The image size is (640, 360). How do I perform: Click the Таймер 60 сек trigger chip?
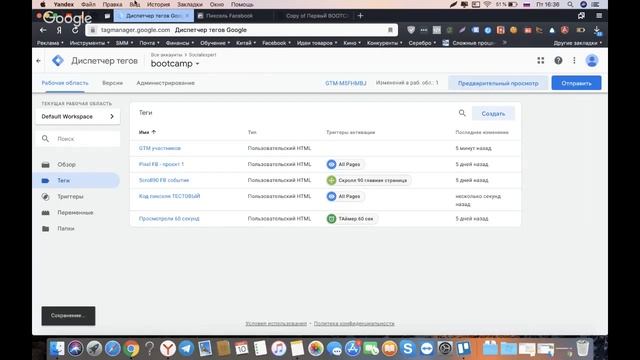coord(351,219)
